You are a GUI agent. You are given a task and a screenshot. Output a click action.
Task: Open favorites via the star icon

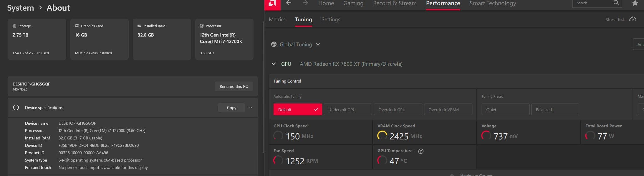[x=635, y=3]
